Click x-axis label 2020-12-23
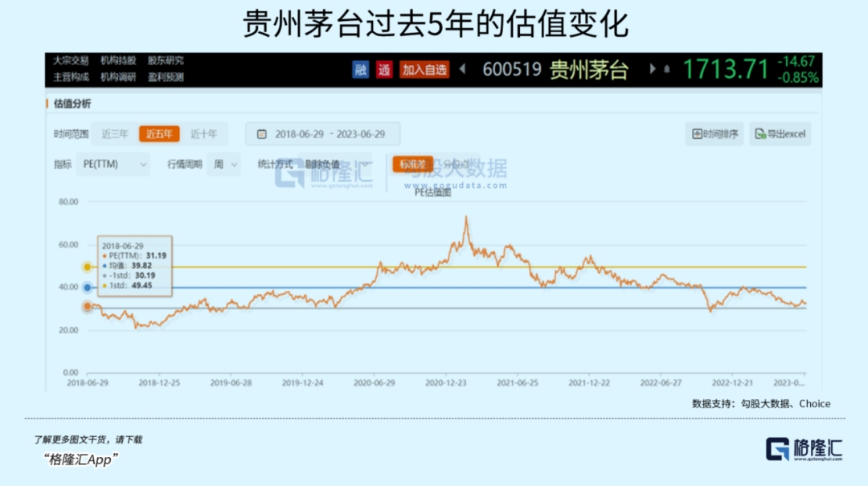868x486 pixels. [x=445, y=383]
